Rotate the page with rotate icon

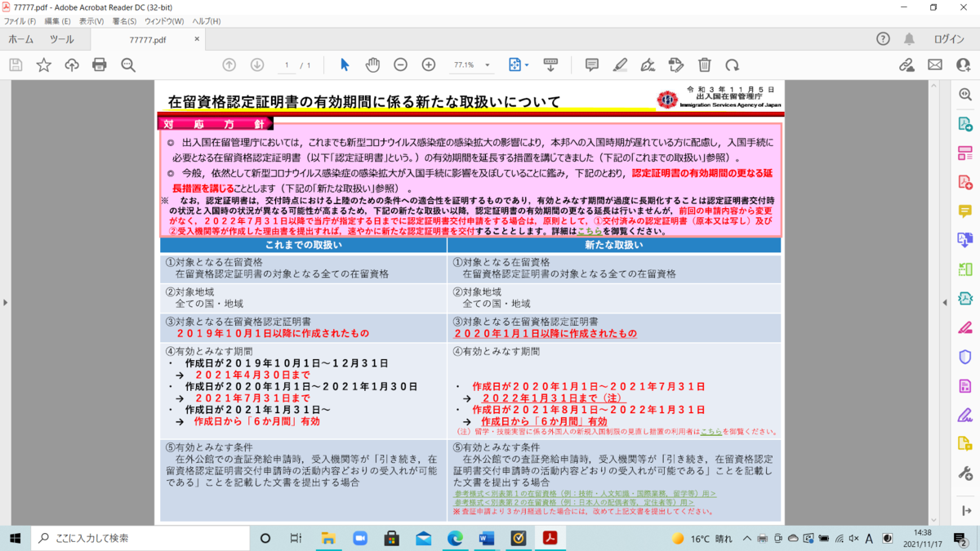point(733,64)
